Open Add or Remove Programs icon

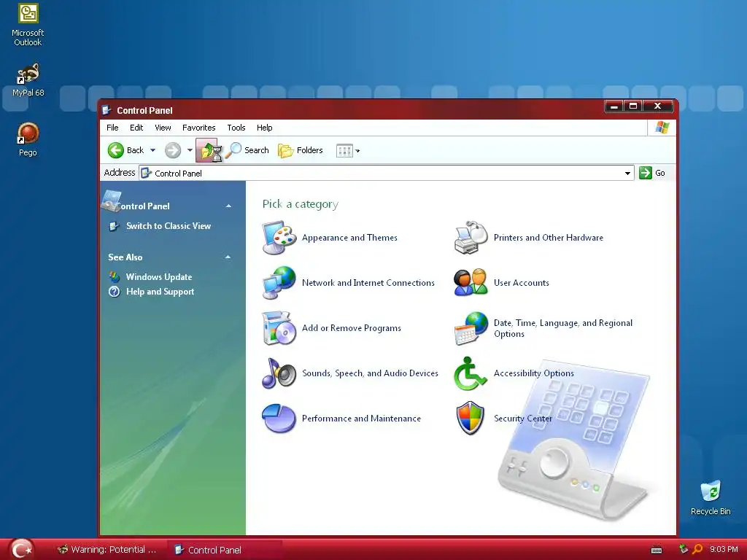(279, 327)
